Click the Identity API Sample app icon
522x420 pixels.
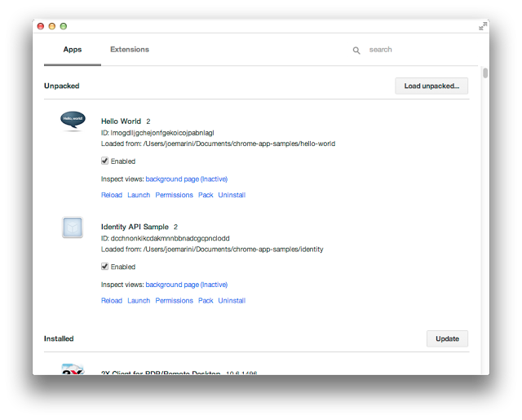tap(73, 228)
